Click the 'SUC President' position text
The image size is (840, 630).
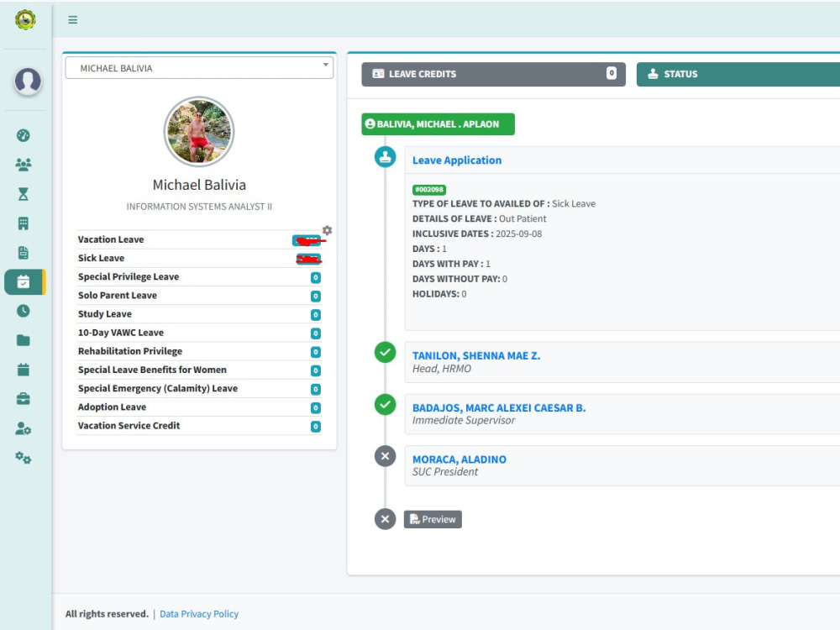pos(445,472)
